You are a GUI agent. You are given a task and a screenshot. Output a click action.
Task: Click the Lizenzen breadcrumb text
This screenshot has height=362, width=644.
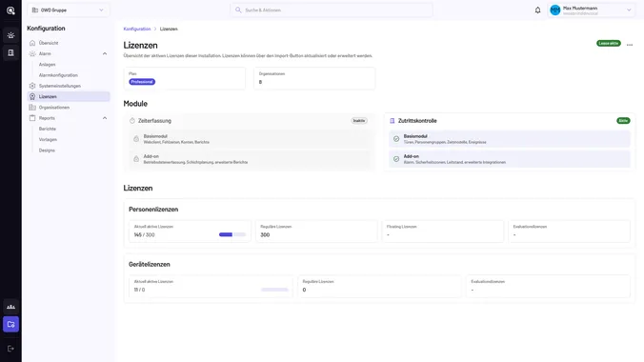(169, 29)
